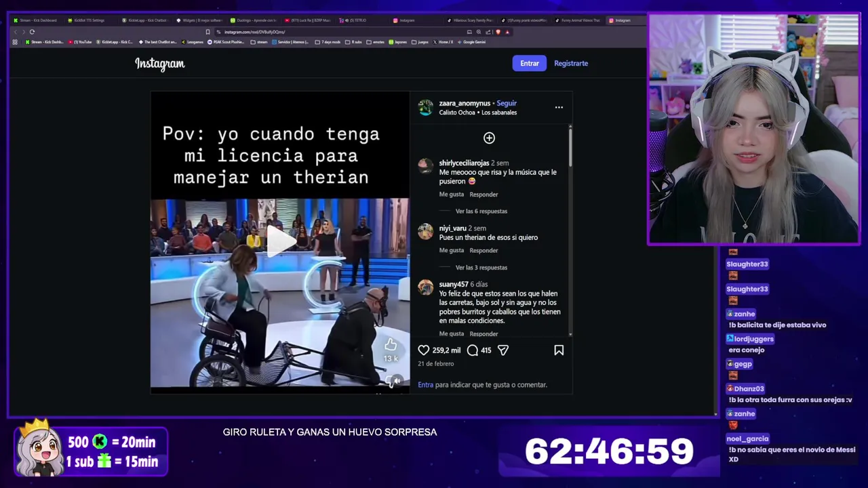Viewport: 868px width, 488px height.
Task: Open the apps grid icon in bookmarks bar
Action: pos(15,42)
